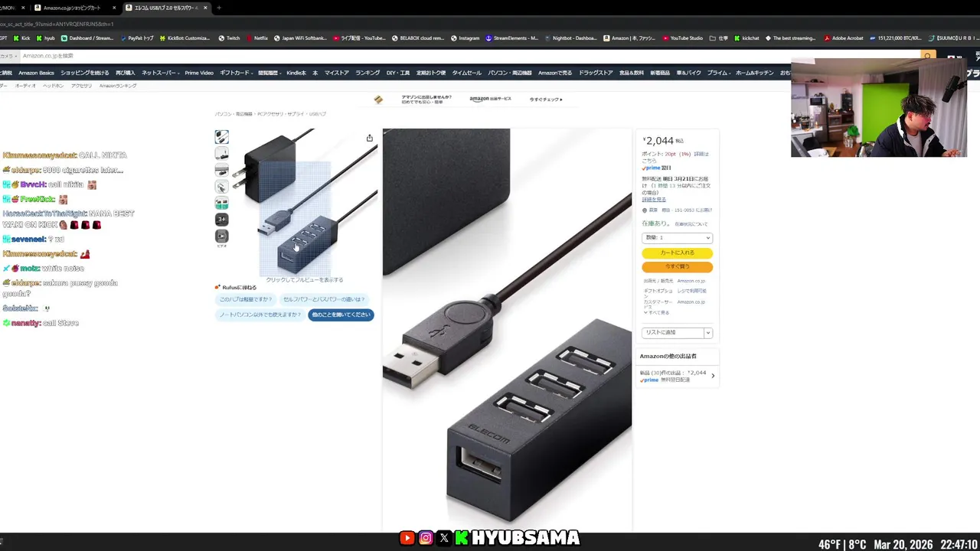Click the main product image
The image size is (980, 551).
tap(304, 203)
